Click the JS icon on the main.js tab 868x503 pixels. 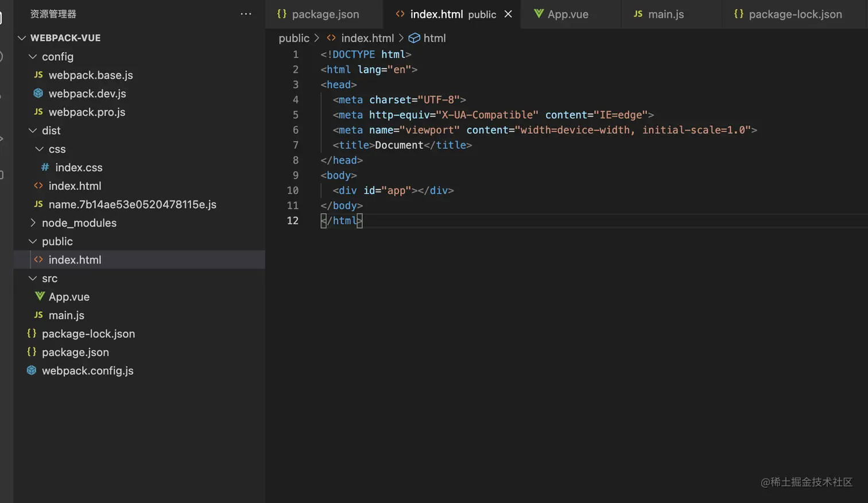638,14
